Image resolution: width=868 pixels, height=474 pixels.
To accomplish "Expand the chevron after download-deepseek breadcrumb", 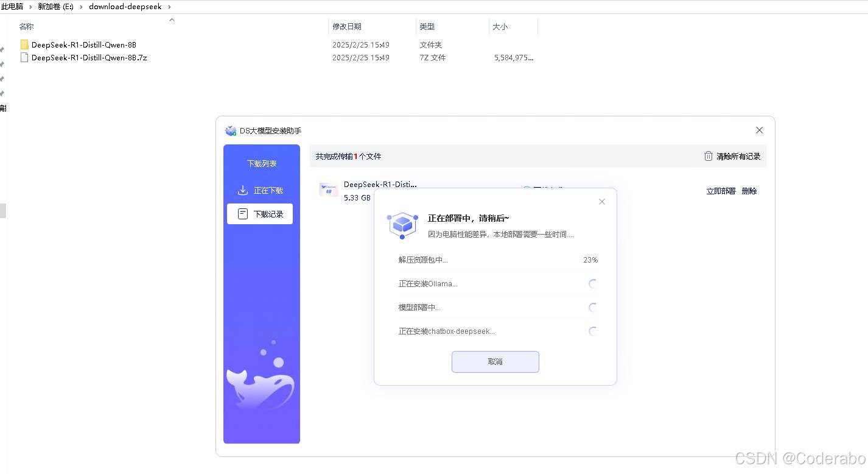I will pos(169,7).
